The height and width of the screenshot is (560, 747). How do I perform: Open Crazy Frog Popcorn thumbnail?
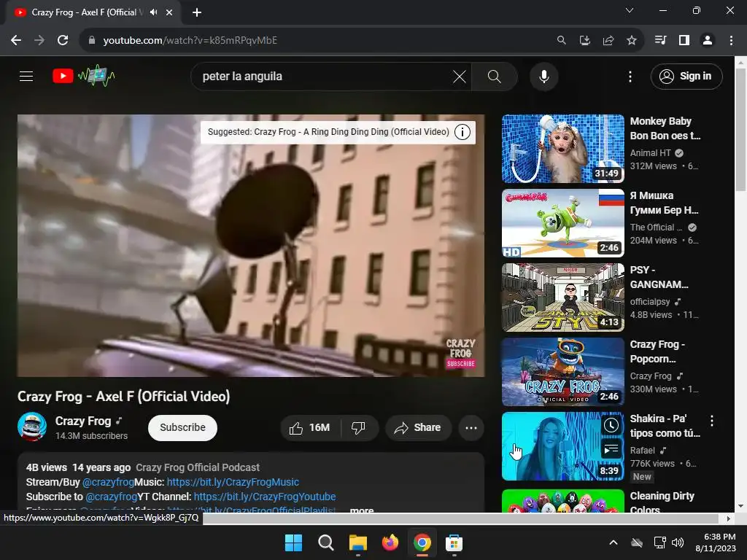(563, 371)
